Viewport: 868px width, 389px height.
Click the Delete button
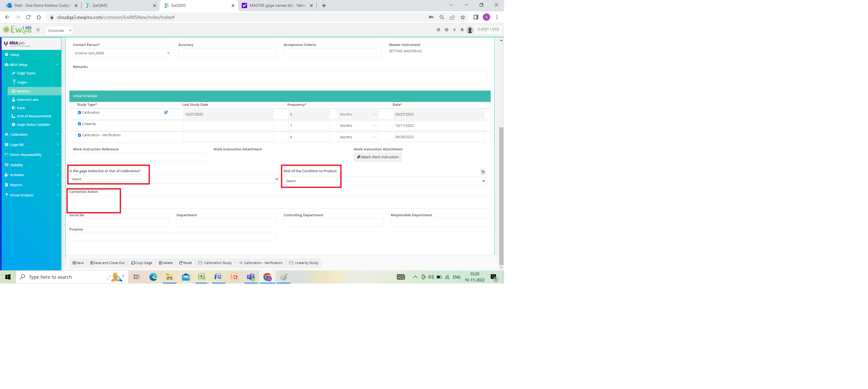(166, 263)
